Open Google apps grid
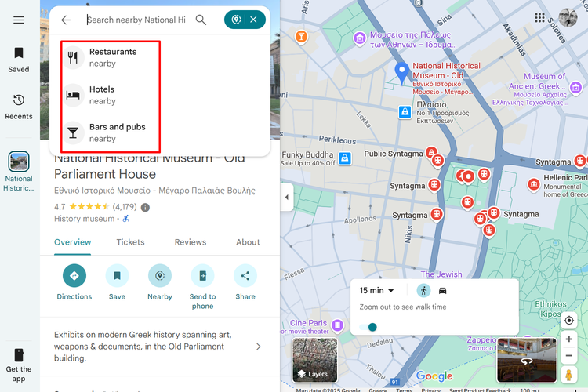The width and height of the screenshot is (588, 392). point(539,17)
